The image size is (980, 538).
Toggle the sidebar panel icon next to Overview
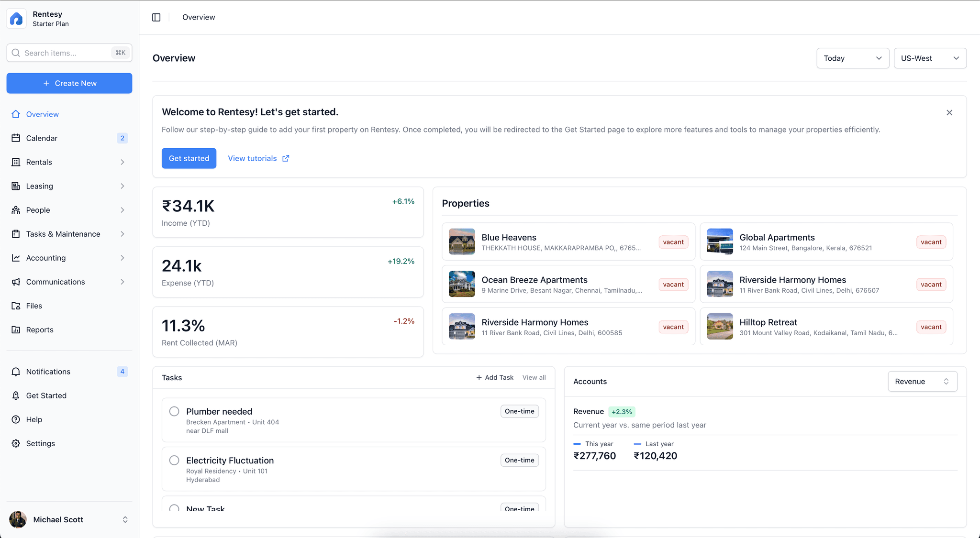[x=156, y=17]
